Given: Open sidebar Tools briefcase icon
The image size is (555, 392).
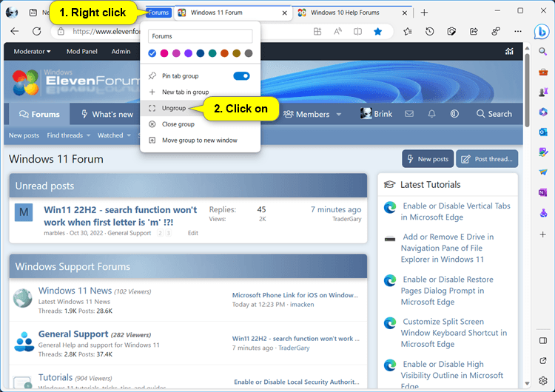Looking at the screenshot, I should pyautogui.click(x=543, y=72).
